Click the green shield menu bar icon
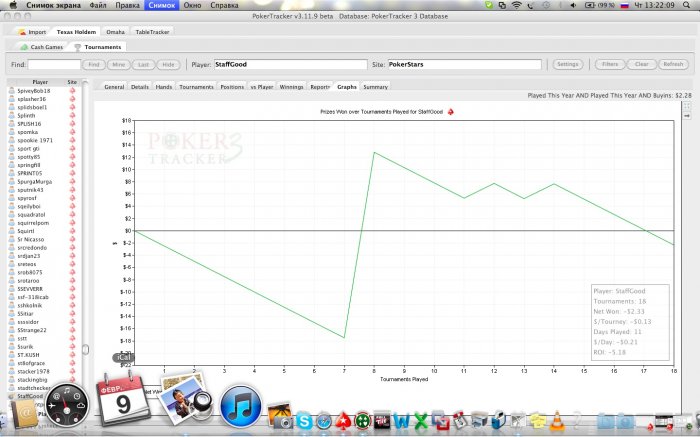 pos(489,5)
